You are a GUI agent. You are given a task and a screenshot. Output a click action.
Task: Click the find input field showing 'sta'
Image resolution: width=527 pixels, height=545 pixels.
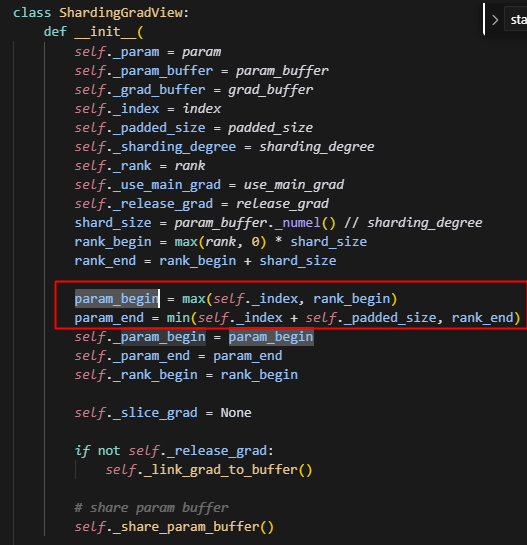516,20
